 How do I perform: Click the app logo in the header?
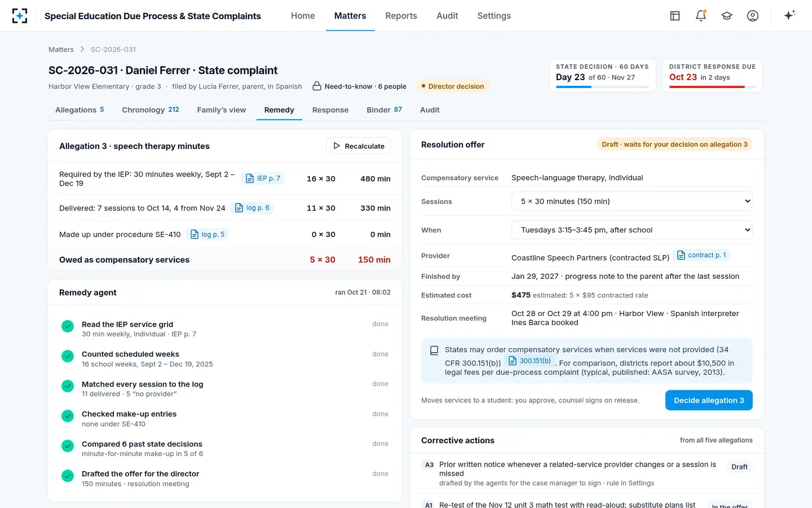(20, 16)
